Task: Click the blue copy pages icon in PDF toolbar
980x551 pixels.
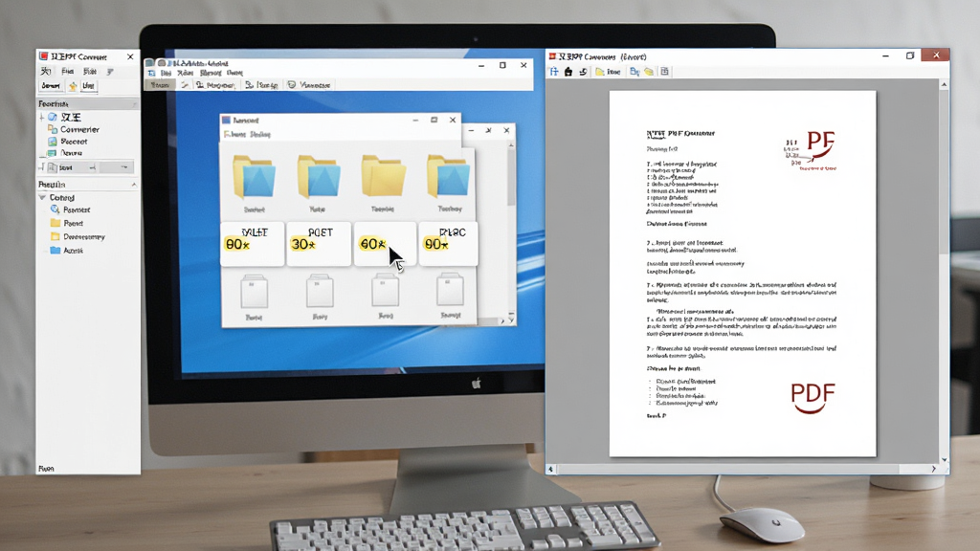Action: [x=635, y=72]
